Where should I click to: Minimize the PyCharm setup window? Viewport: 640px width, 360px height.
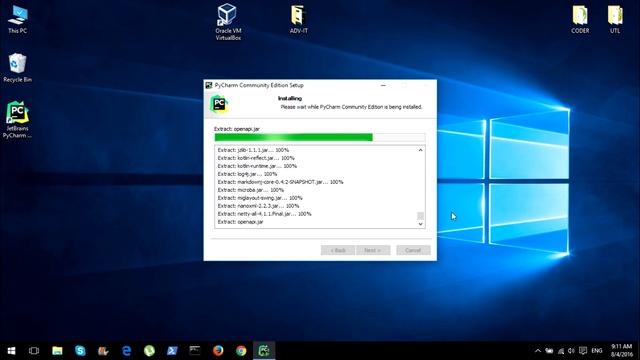click(x=383, y=85)
